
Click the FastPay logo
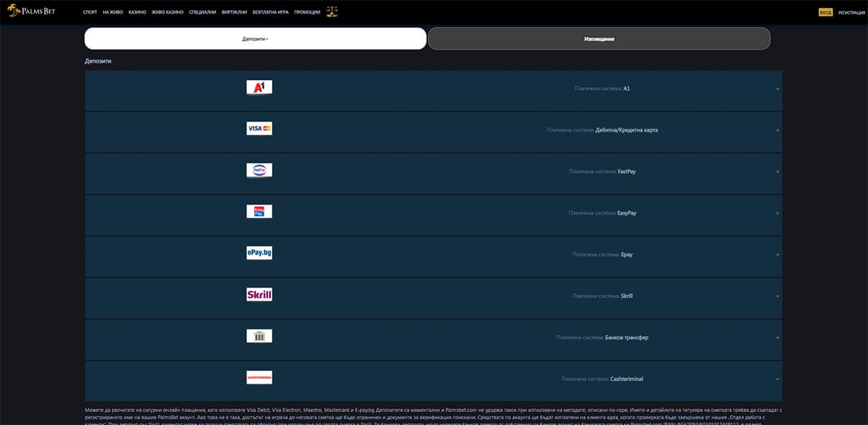(x=259, y=170)
